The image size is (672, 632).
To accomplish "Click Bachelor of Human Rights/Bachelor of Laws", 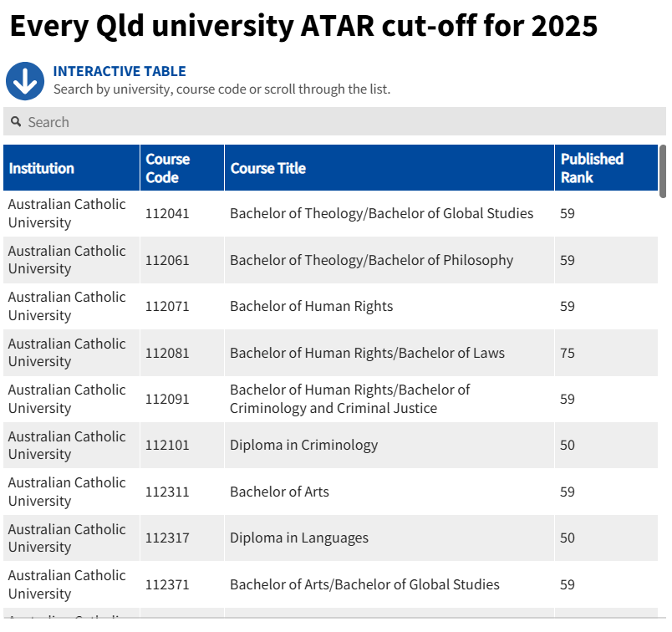I will (x=367, y=353).
